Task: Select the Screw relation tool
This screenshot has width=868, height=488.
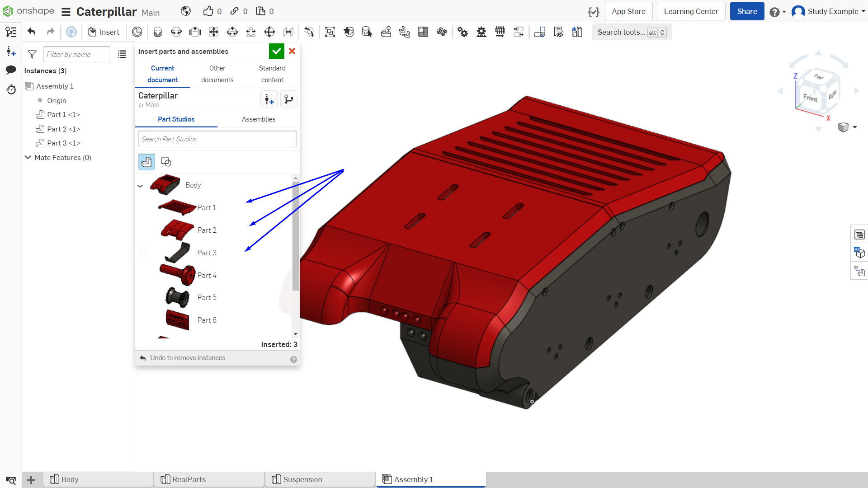Action: [500, 32]
